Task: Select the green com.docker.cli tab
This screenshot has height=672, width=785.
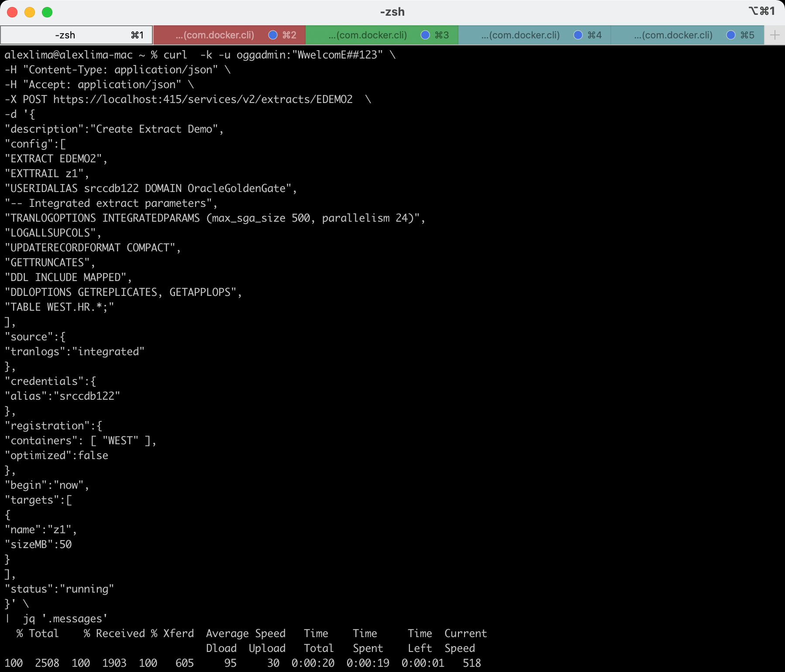Action: tap(368, 35)
